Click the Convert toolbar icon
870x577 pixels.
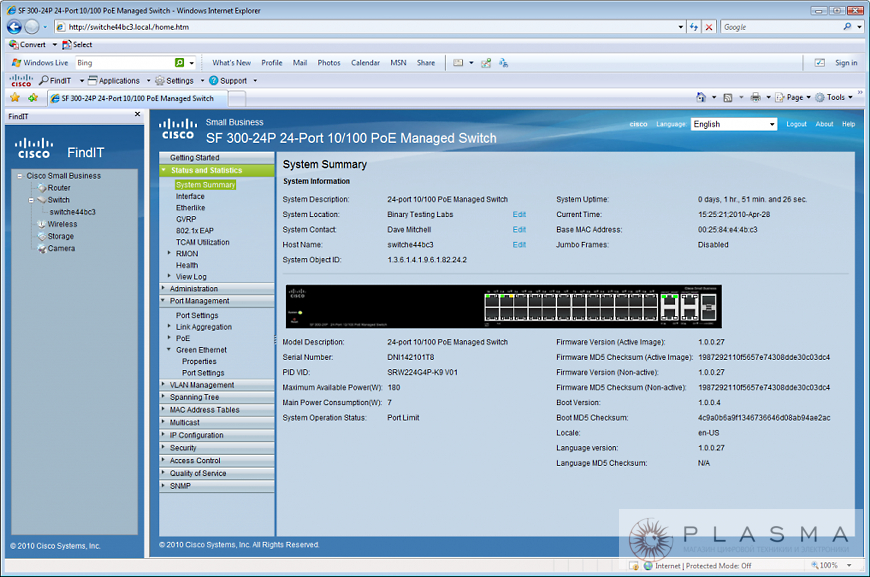click(14, 44)
